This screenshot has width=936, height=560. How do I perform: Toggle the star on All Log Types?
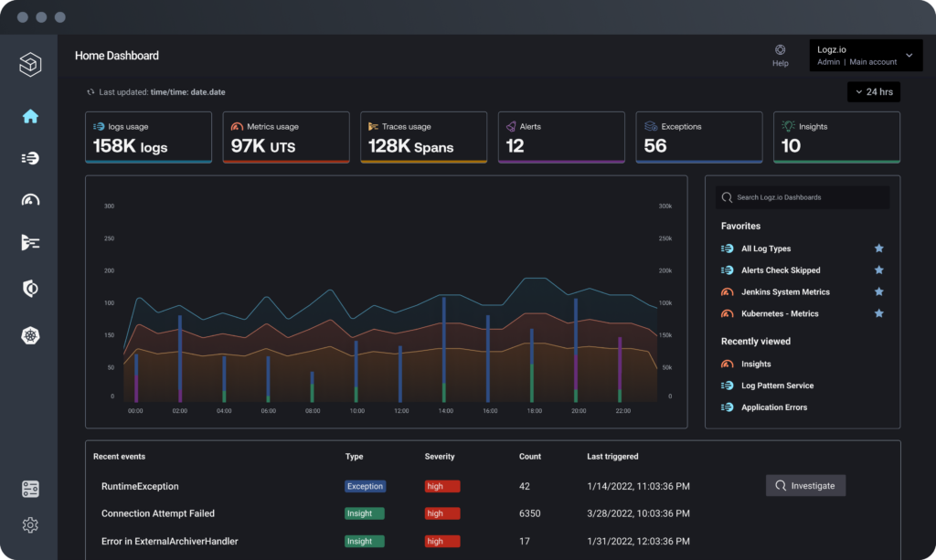point(878,248)
